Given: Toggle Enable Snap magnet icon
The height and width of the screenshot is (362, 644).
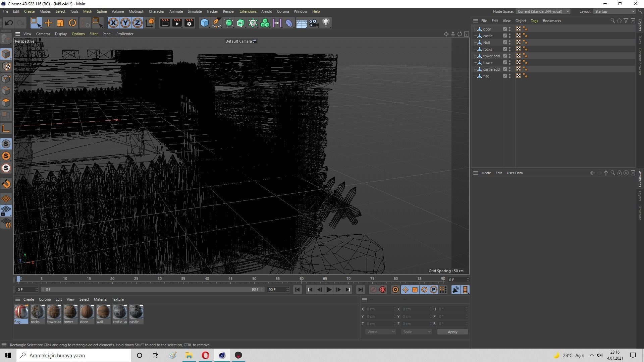Looking at the screenshot, I should 6,183.
